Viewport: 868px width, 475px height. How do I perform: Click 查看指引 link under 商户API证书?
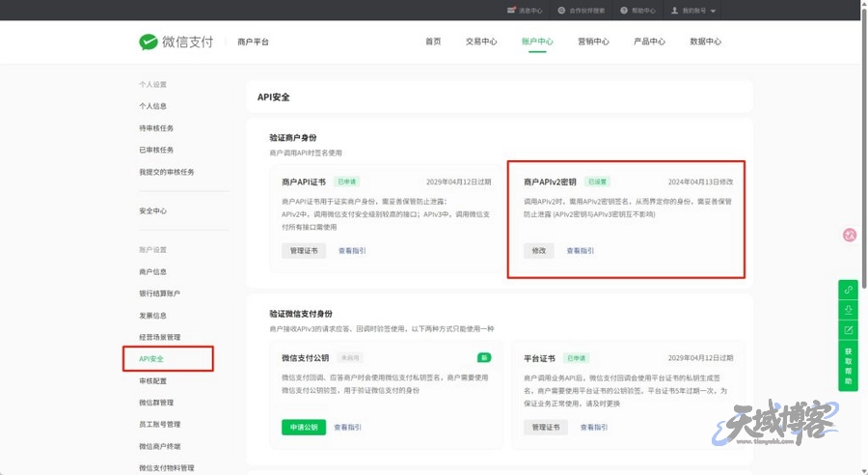click(352, 250)
